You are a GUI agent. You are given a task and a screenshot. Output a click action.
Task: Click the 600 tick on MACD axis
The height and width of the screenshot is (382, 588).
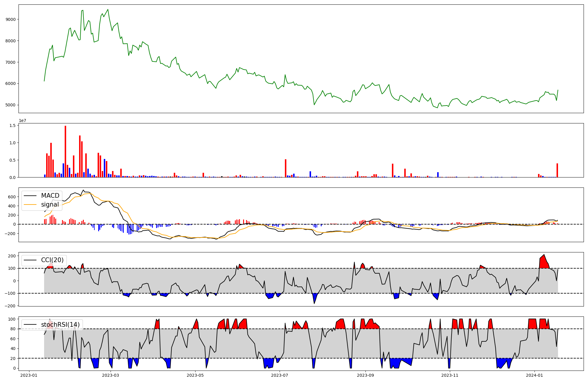12,197
